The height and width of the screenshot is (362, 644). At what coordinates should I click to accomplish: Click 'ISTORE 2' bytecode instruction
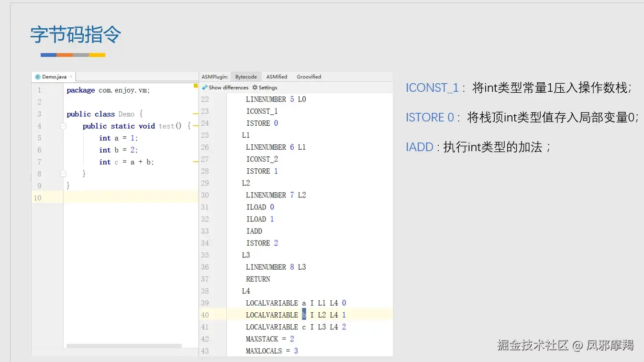pyautogui.click(x=262, y=243)
